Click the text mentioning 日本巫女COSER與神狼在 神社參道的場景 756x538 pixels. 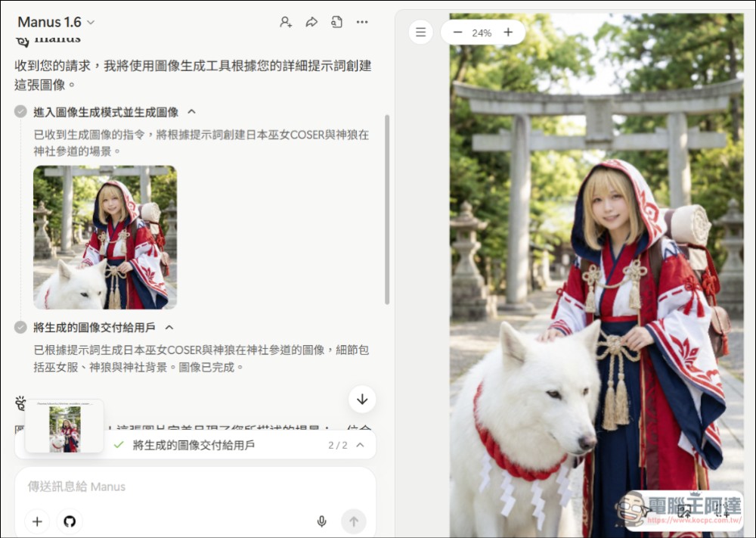(x=202, y=143)
